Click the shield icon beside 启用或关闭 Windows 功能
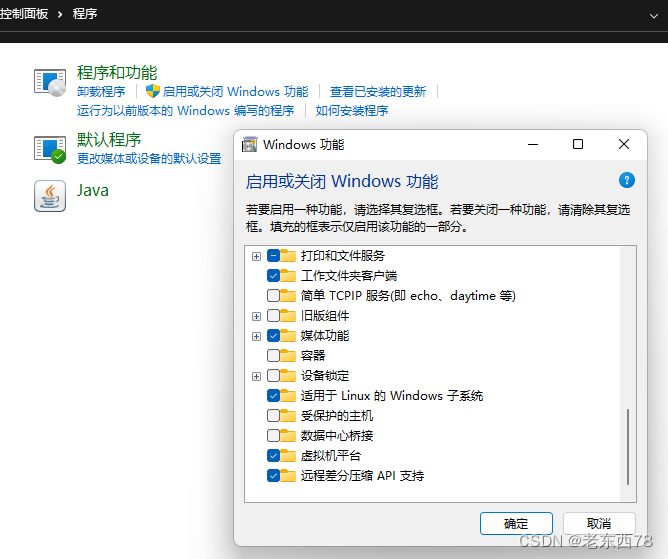 tap(153, 91)
